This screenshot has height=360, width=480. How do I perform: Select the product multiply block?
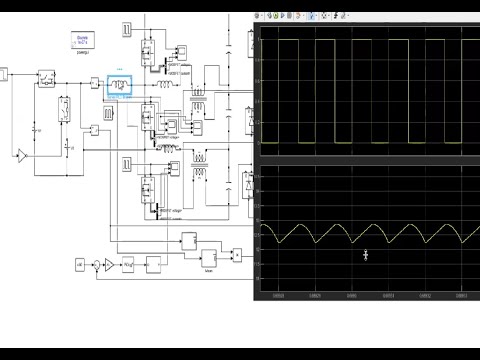pyautogui.click(x=237, y=255)
